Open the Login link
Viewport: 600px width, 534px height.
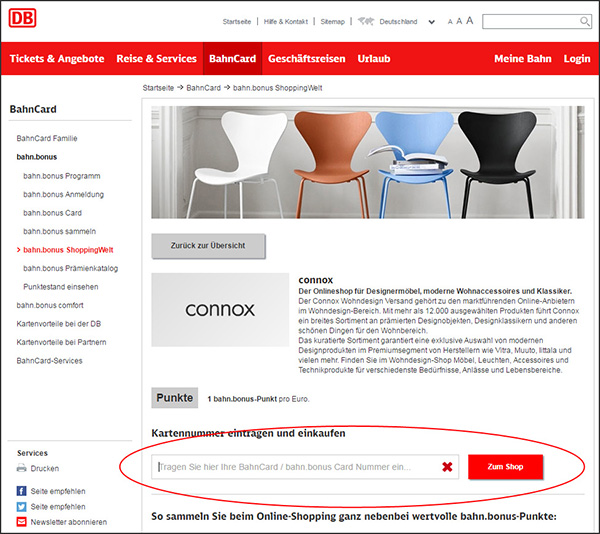click(577, 59)
